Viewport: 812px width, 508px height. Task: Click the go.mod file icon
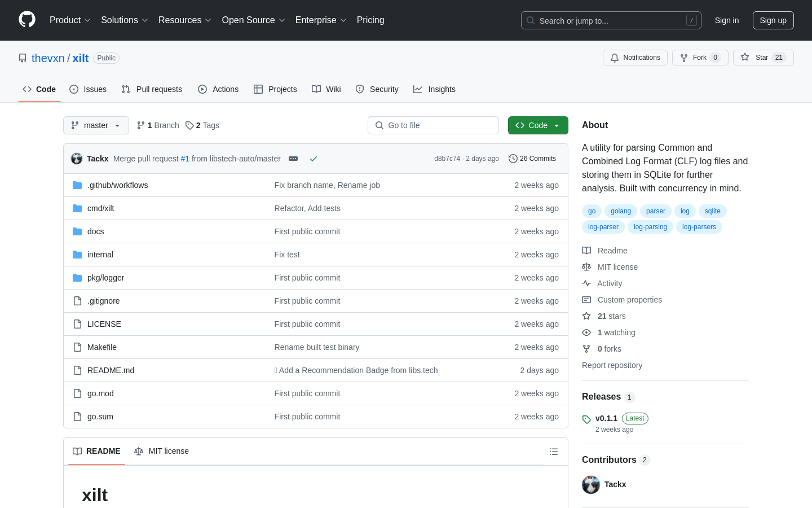[x=77, y=393]
